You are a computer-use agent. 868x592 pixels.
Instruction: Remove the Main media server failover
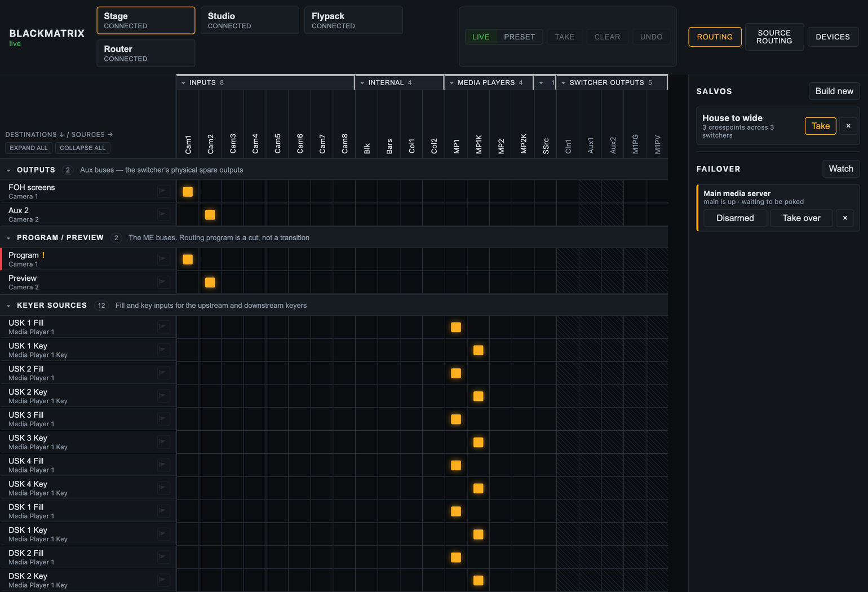click(x=845, y=218)
